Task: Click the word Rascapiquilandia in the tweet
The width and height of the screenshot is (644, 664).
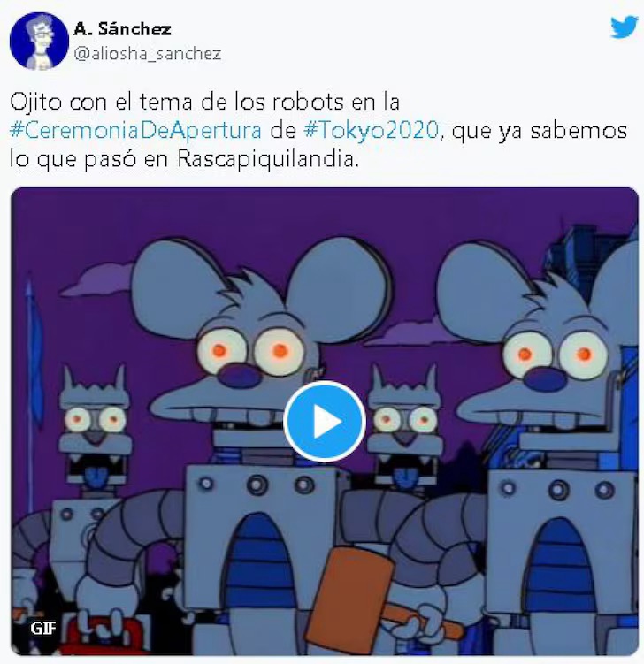Action: point(267,159)
